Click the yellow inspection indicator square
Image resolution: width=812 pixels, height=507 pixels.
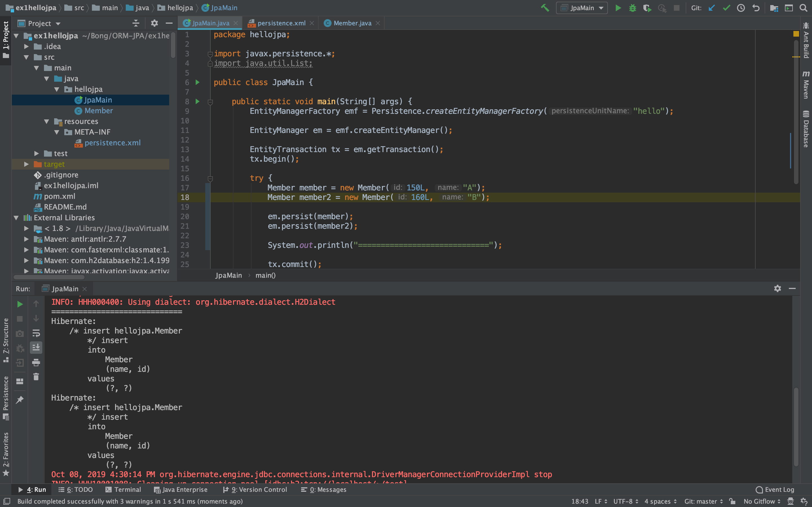tap(796, 34)
